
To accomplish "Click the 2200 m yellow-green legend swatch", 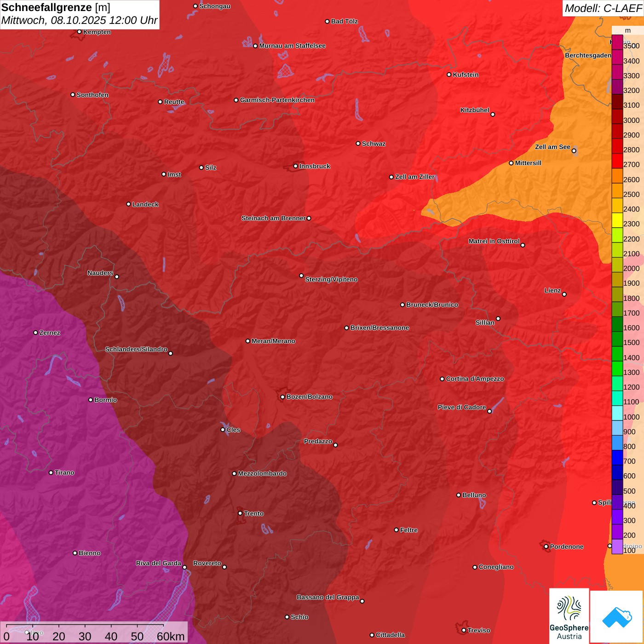I will tap(617, 235).
